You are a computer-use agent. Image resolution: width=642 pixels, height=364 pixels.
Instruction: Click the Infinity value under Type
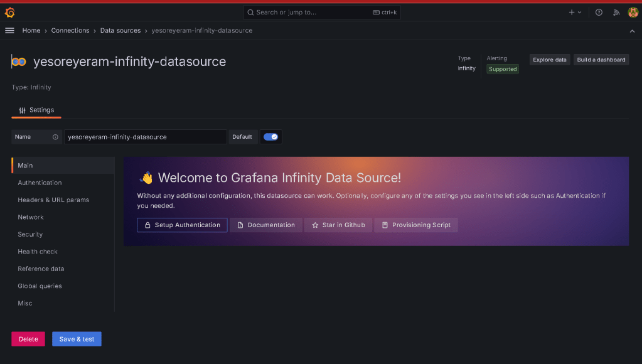coord(466,68)
